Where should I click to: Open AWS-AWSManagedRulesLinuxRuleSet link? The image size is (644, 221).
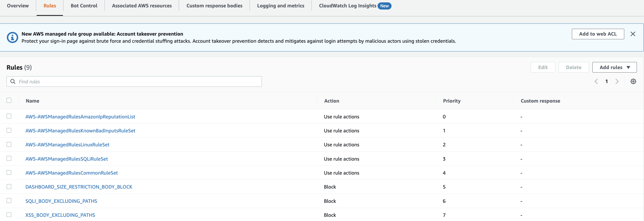tap(67, 145)
